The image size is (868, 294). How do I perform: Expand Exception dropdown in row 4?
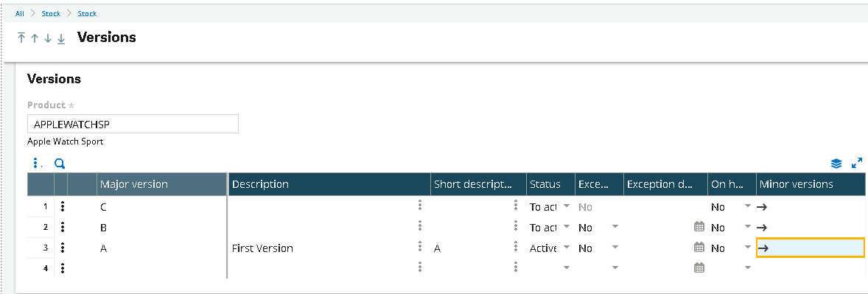tap(615, 268)
